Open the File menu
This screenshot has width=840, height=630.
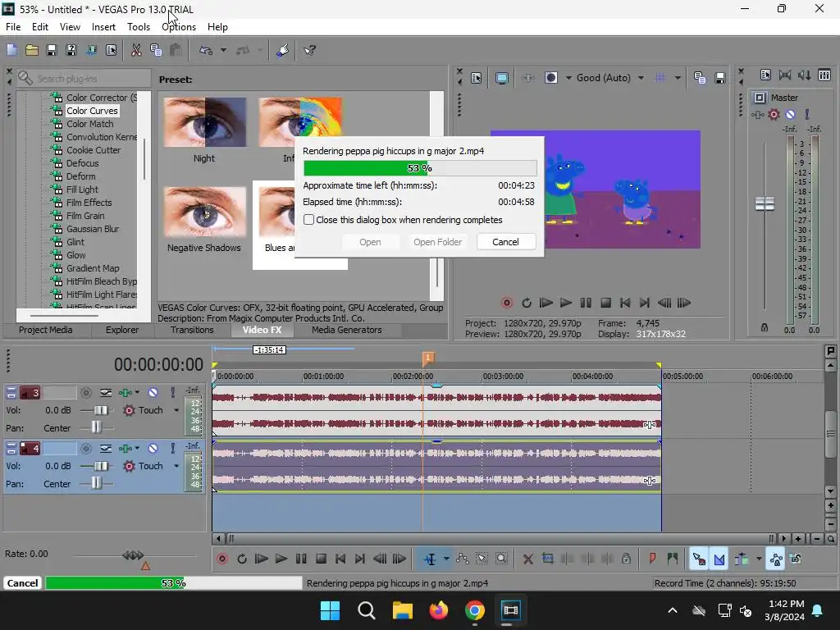(x=13, y=27)
